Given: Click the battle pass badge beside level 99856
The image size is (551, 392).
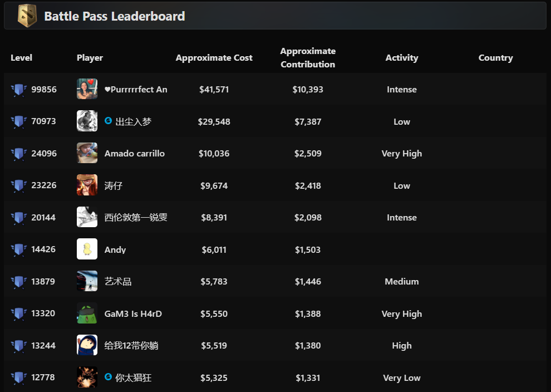Looking at the screenshot, I should coord(19,90).
